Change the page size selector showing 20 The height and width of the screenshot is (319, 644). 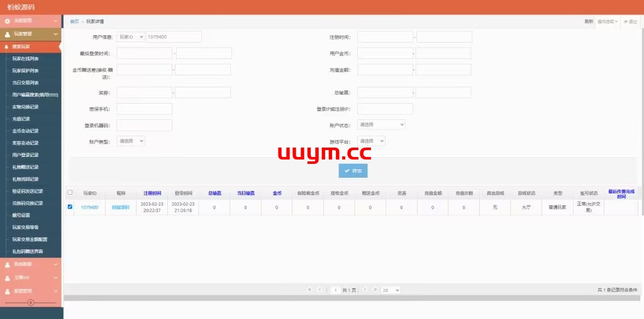click(391, 290)
